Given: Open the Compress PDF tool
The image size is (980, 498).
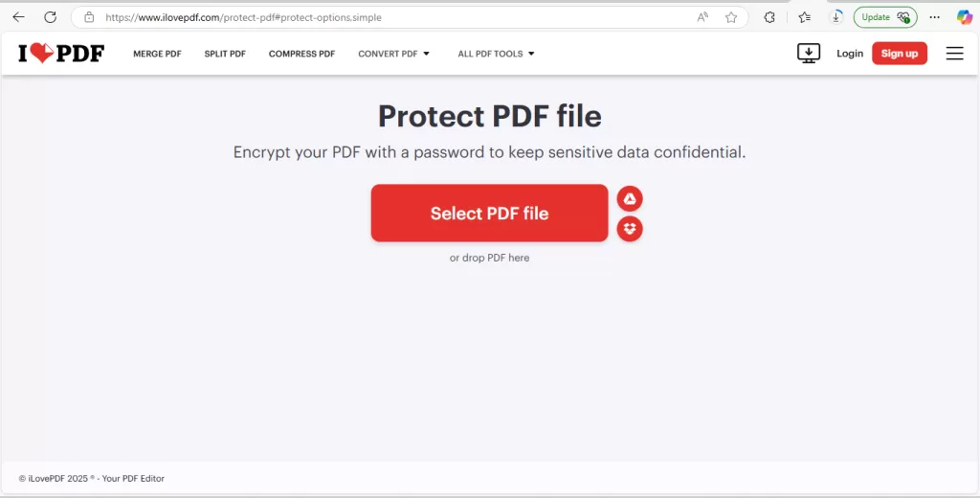Looking at the screenshot, I should coord(301,54).
